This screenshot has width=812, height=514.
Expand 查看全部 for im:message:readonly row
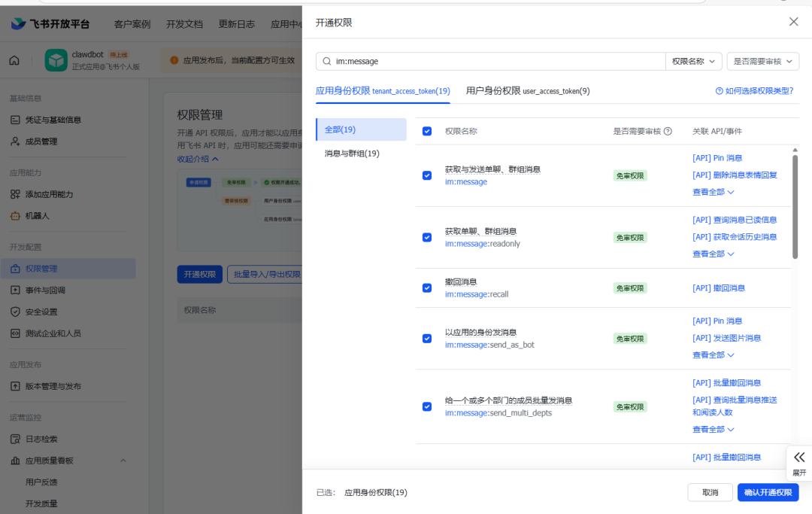713,254
